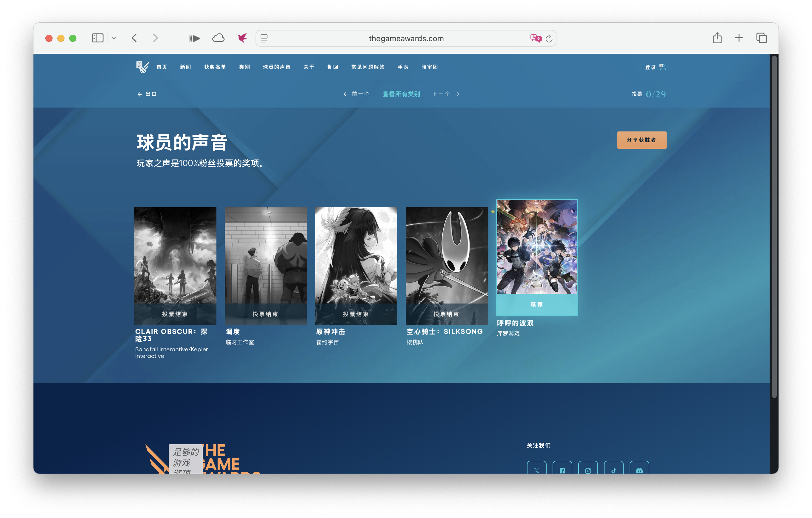Screen dimensions: 812x518
Task: Click the user profile icon next to 登录
Action: click(x=663, y=67)
